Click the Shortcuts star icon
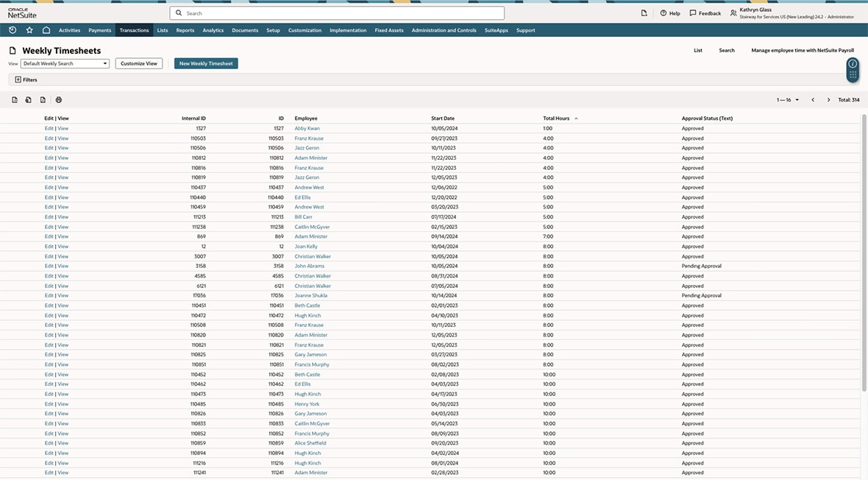 coord(29,30)
